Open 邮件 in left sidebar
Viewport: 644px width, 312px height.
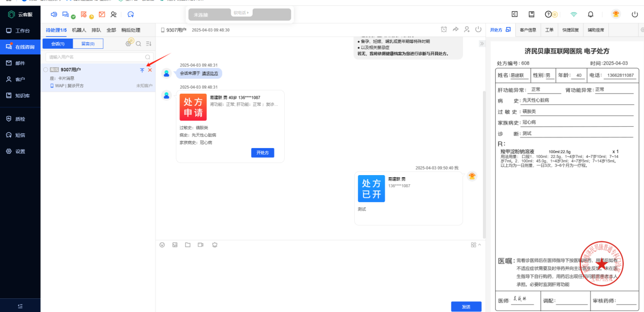[20, 63]
